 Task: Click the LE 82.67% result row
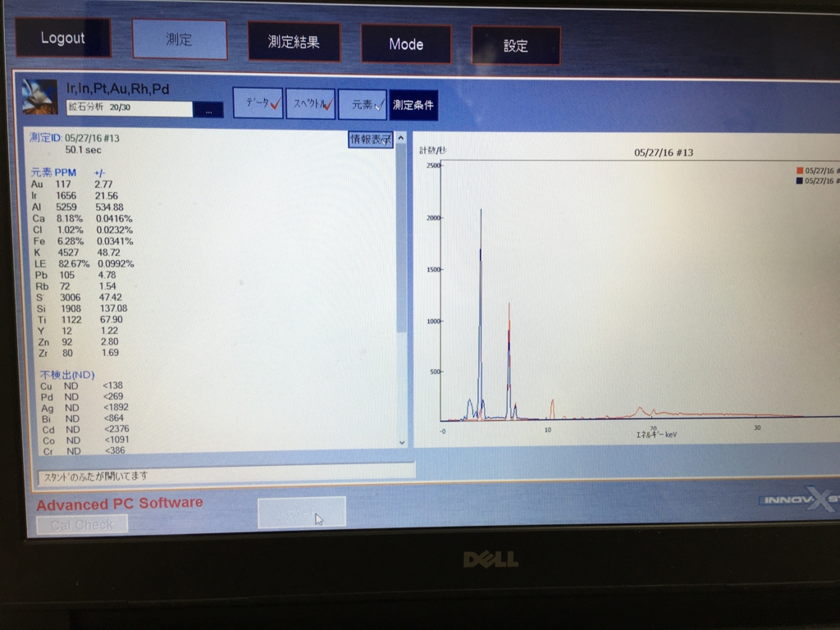[x=84, y=264]
